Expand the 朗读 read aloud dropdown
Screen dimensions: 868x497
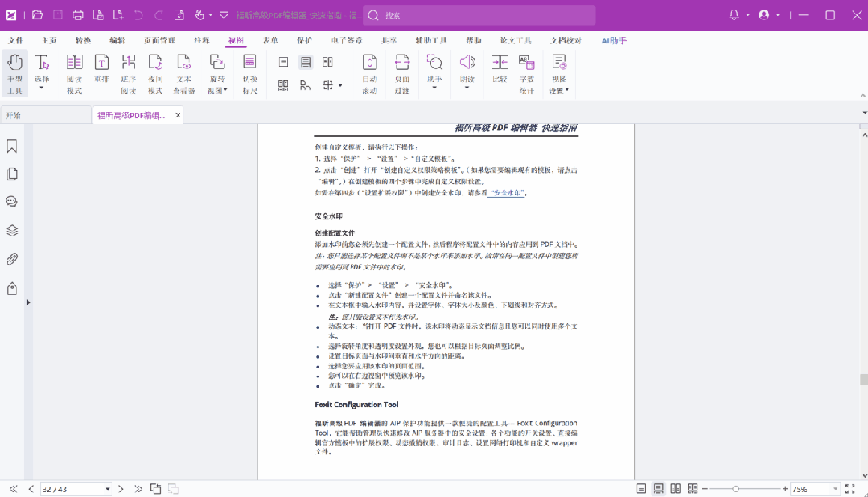pos(467,88)
